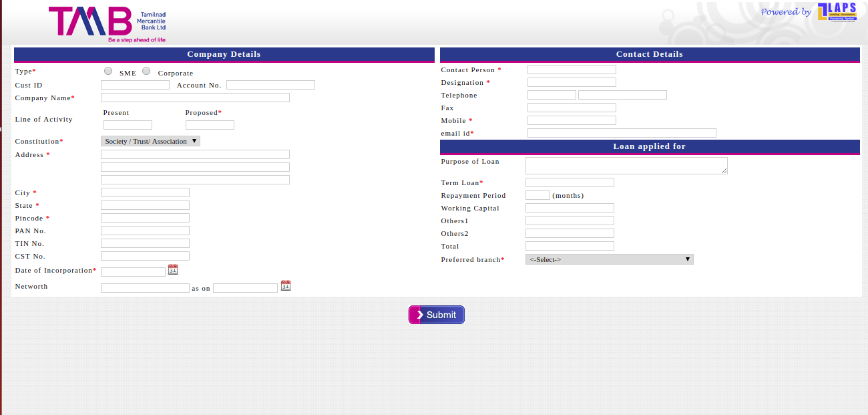This screenshot has height=415, width=868.
Task: Click the Purpose of Loan text area
Action: (x=625, y=165)
